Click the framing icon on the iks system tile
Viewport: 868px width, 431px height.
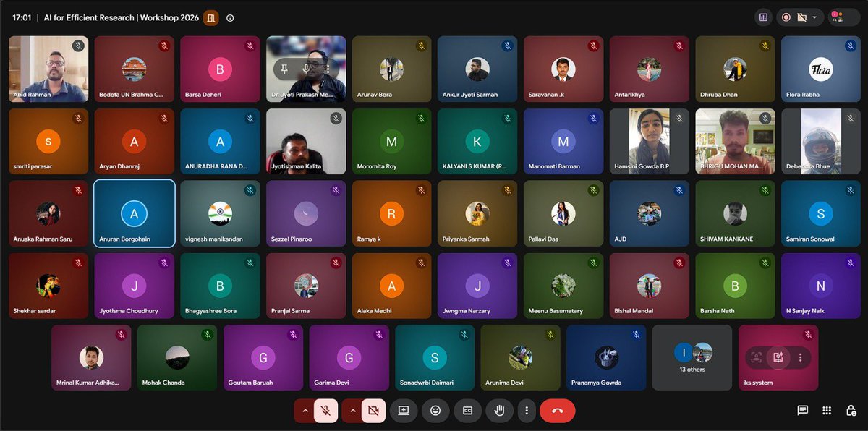757,357
